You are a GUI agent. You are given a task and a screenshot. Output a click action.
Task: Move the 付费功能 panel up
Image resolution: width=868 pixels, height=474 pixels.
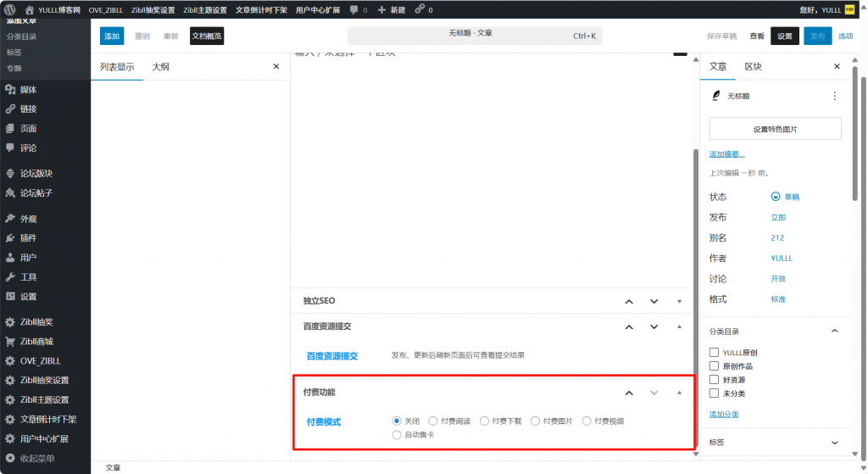[x=629, y=393]
